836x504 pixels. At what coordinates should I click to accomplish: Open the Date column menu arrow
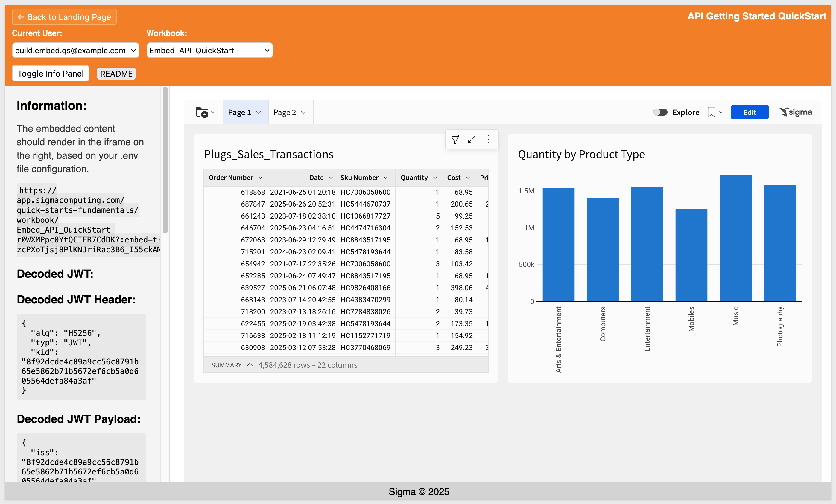(331, 178)
